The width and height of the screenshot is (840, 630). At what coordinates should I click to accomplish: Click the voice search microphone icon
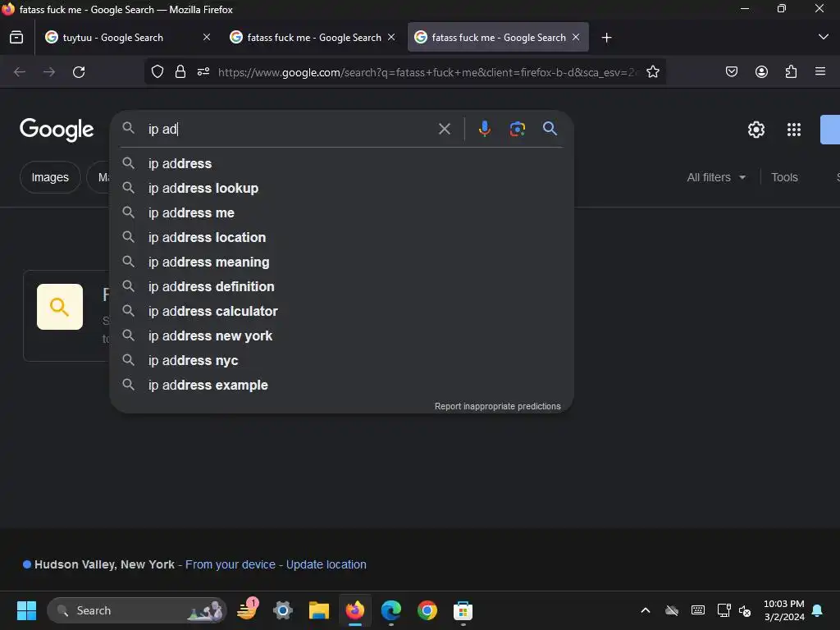484,129
